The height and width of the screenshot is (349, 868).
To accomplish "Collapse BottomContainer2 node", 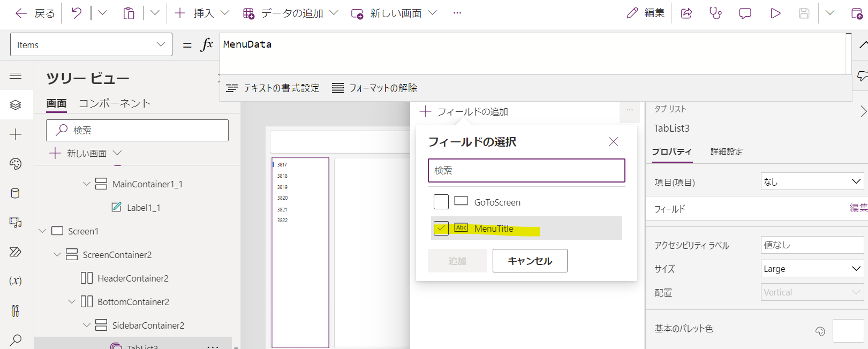I will point(72,302).
